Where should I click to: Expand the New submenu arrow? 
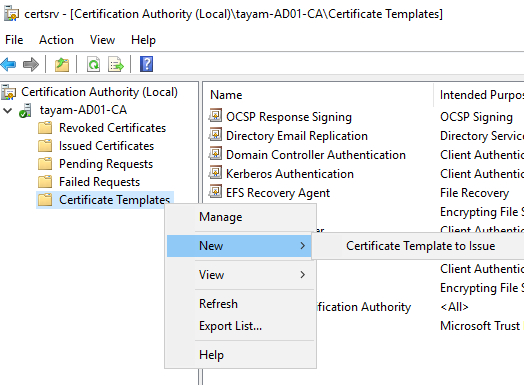pos(302,246)
